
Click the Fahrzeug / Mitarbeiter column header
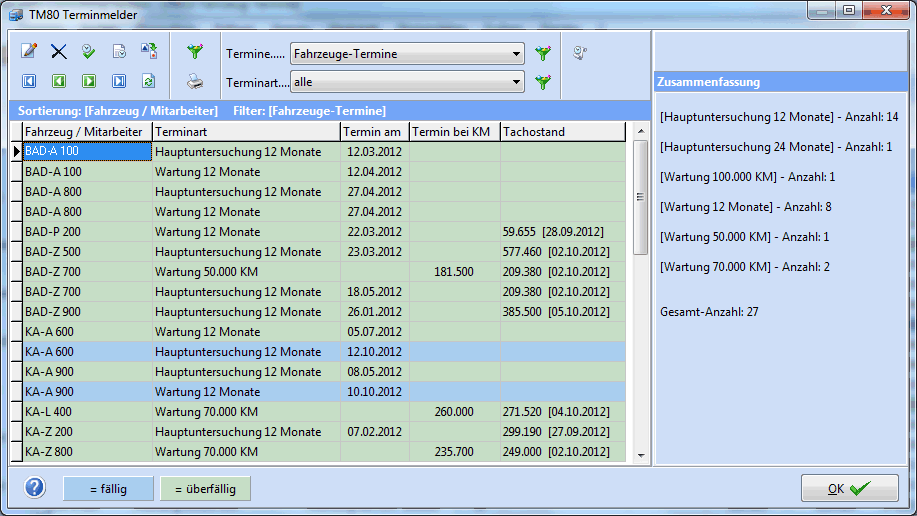point(86,132)
